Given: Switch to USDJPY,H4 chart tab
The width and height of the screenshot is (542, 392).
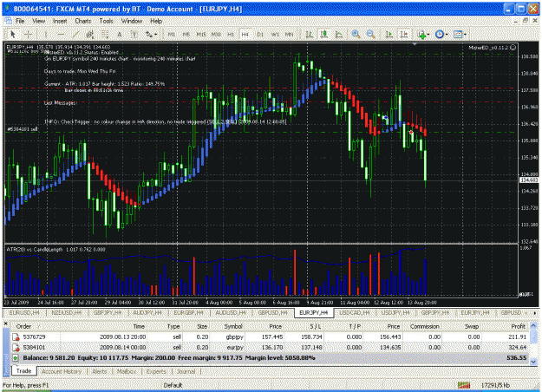Looking at the screenshot, I should click(x=395, y=312).
